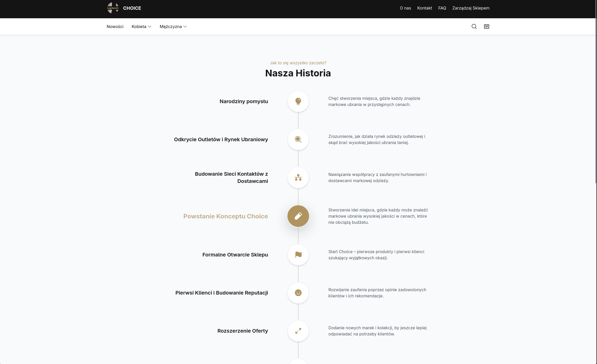Open the shopping bag cart icon
Image resolution: width=597 pixels, height=364 pixels.
[486, 26]
